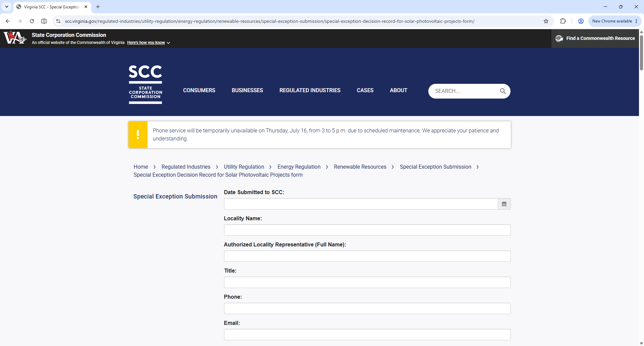
Task: Open the REGULATED INDUSTRIES menu
Action: pos(310,90)
